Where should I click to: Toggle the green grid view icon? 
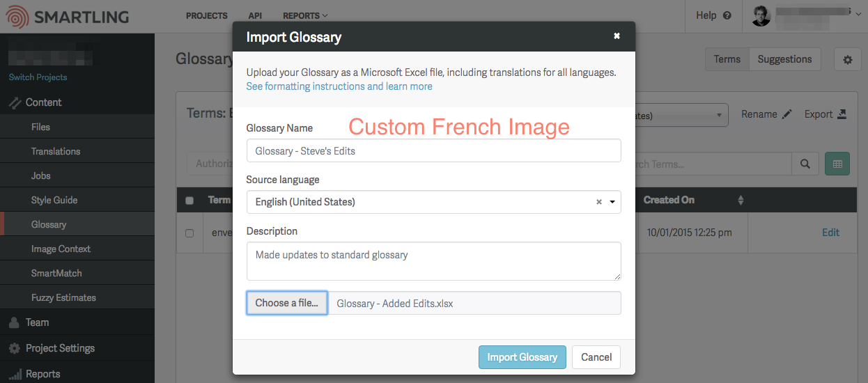pos(837,164)
